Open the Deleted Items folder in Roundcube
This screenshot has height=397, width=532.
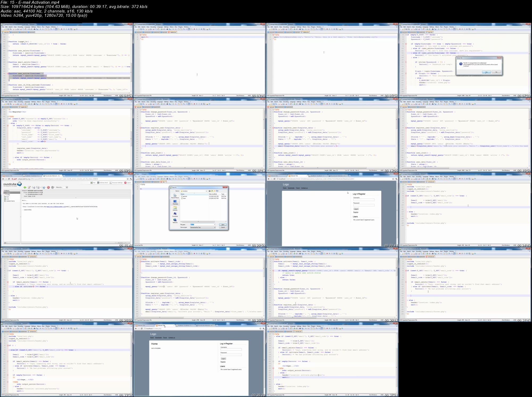pos(10,201)
